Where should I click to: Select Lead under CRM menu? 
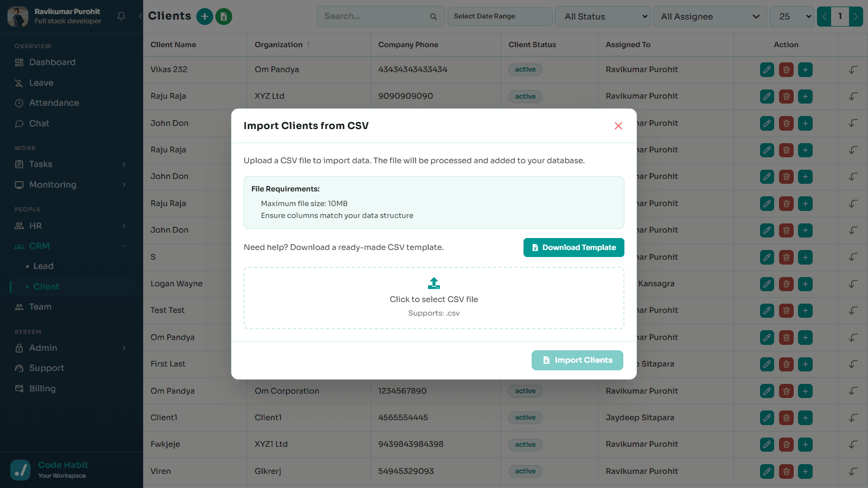click(x=43, y=266)
